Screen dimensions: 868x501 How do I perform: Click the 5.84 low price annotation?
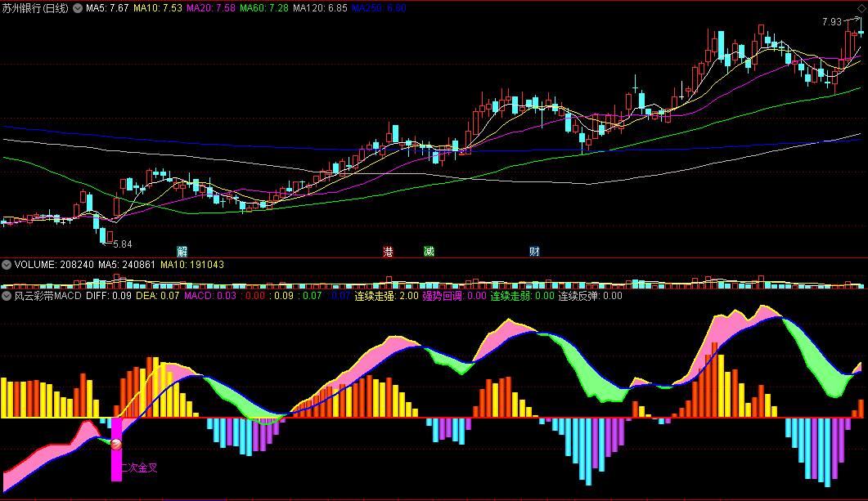tap(123, 244)
